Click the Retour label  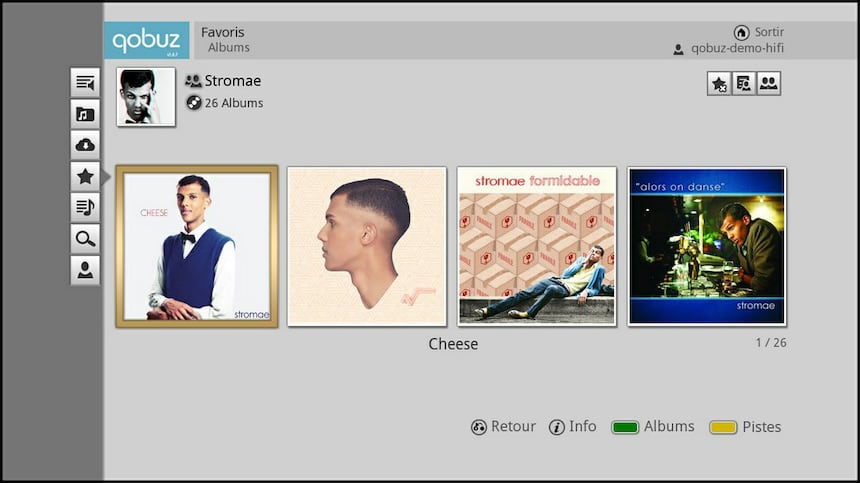tap(513, 426)
